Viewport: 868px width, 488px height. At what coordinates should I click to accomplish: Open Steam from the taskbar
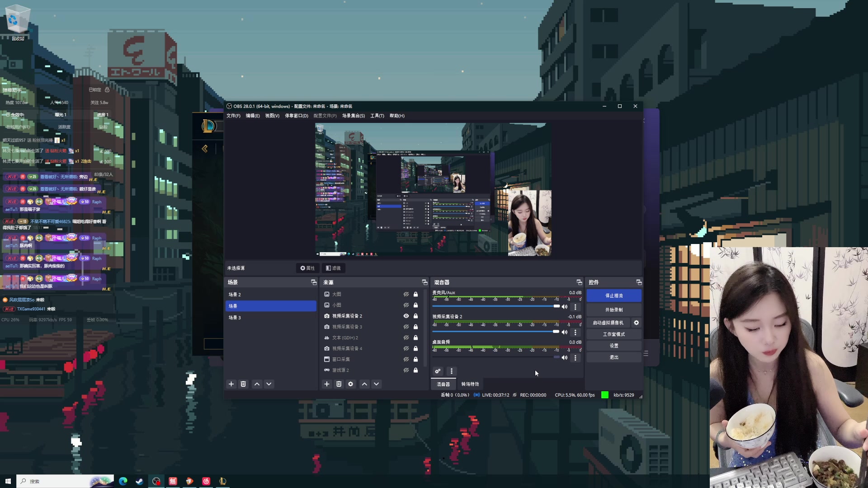139,481
